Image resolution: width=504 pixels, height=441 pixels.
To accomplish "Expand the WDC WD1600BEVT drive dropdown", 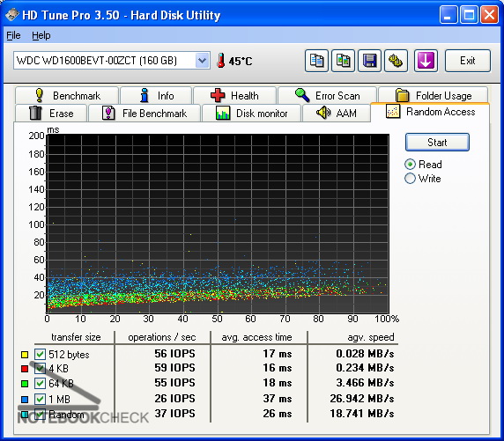I will (202, 61).
